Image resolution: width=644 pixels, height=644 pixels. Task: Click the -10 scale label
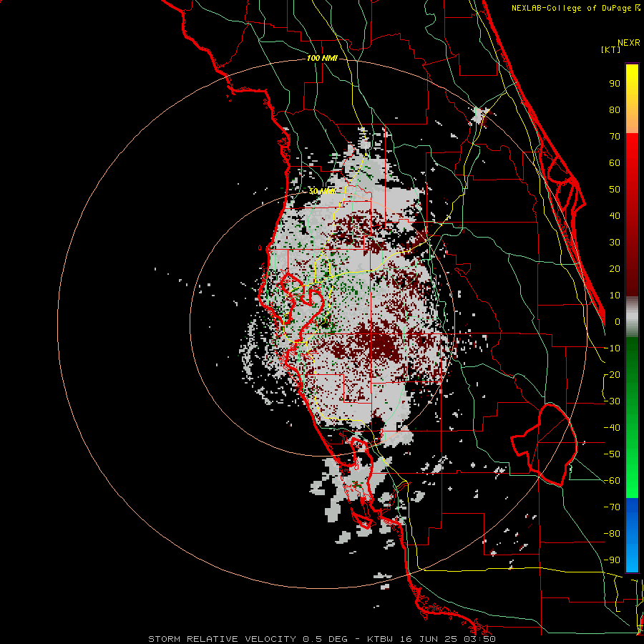pos(612,348)
